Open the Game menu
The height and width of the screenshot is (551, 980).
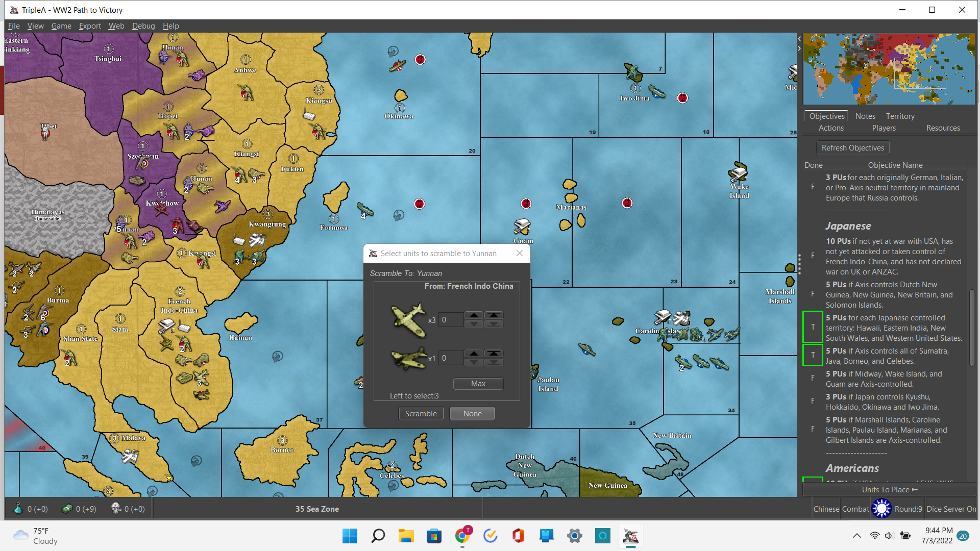pyautogui.click(x=61, y=26)
